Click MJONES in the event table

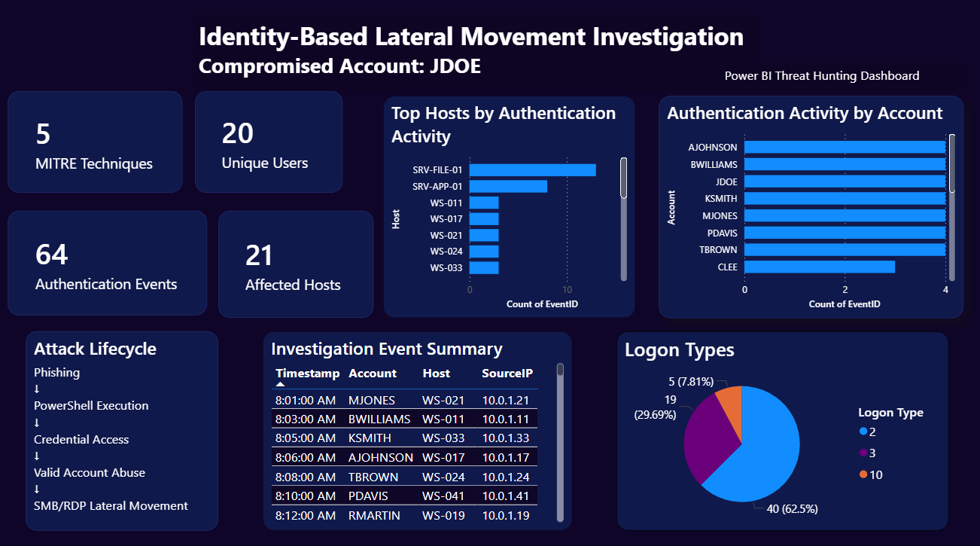[x=373, y=401]
